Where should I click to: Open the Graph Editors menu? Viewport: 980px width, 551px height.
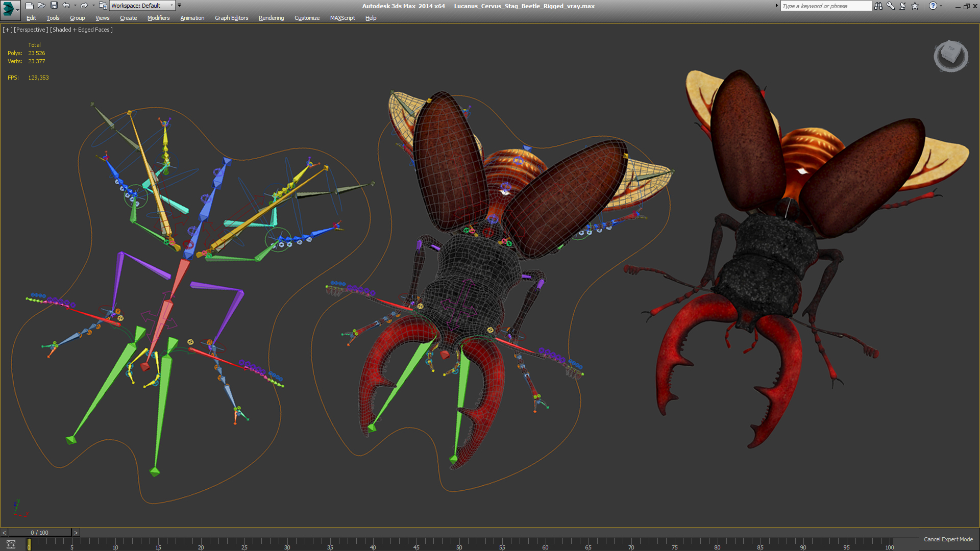click(232, 18)
